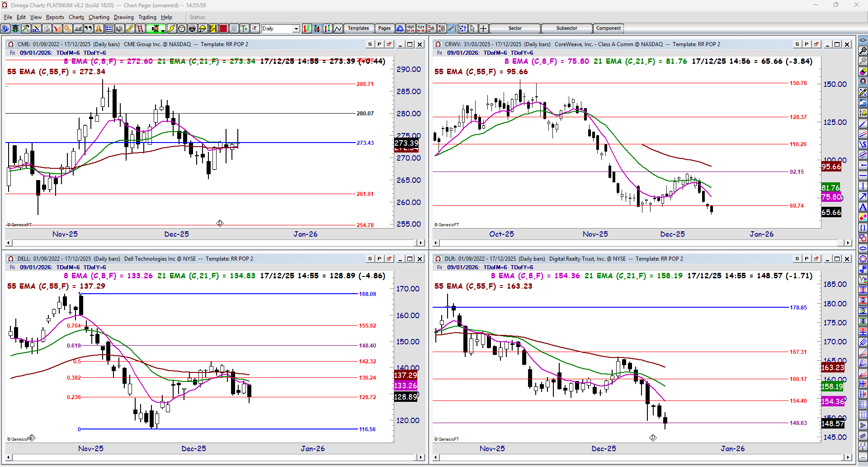Click the T+ text increase icon
Viewport: 868px width, 467px height.
(x=244, y=29)
